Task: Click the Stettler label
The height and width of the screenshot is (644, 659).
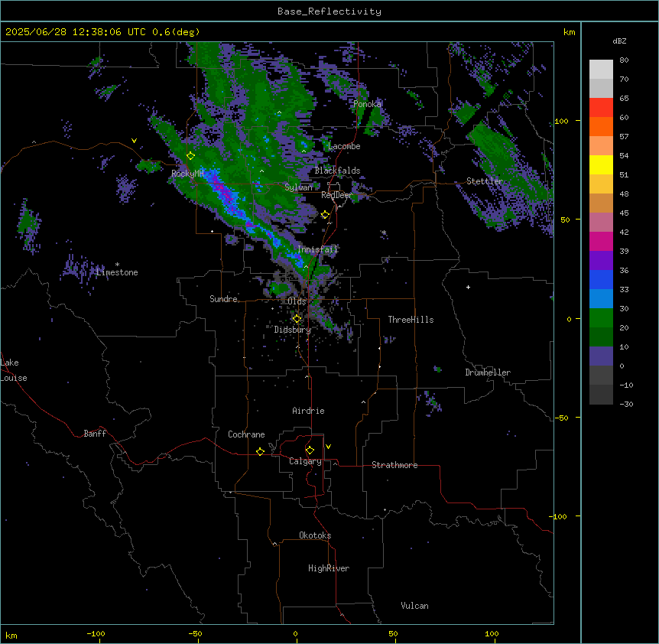Action: click(485, 181)
